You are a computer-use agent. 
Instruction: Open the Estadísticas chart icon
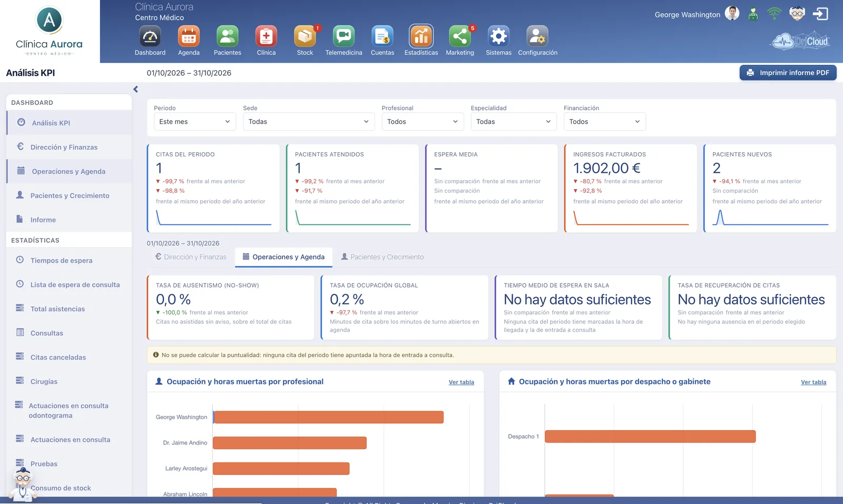(x=421, y=36)
